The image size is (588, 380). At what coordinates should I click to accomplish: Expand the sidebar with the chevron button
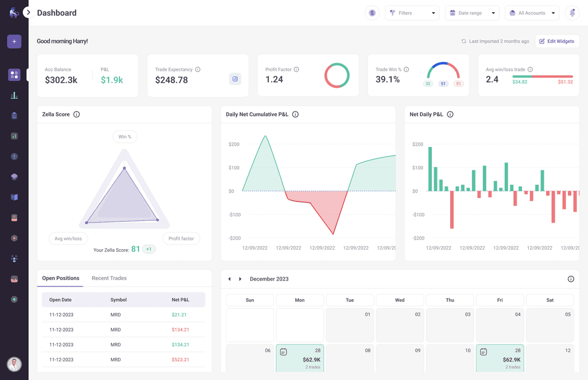28,13
